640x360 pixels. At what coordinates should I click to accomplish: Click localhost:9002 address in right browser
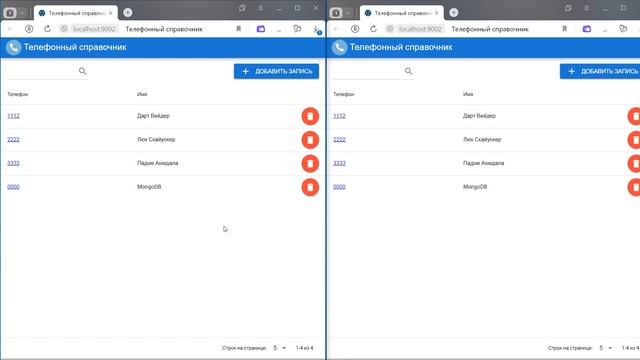point(420,29)
